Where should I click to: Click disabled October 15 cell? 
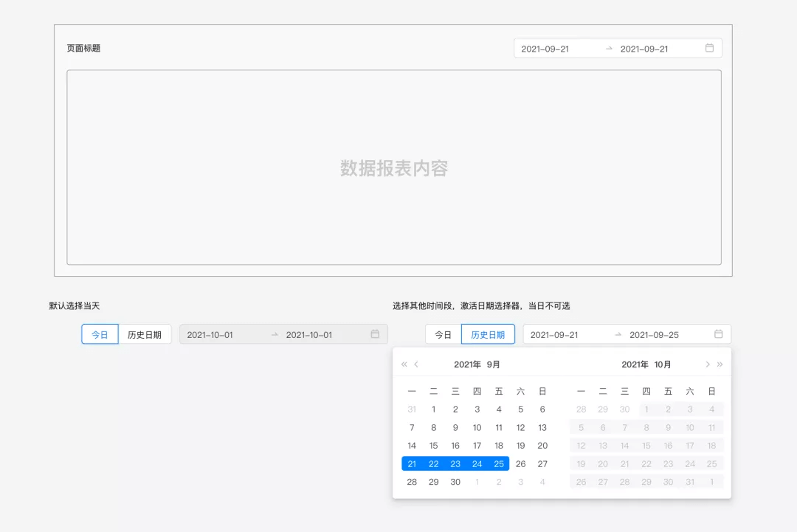coord(646,446)
